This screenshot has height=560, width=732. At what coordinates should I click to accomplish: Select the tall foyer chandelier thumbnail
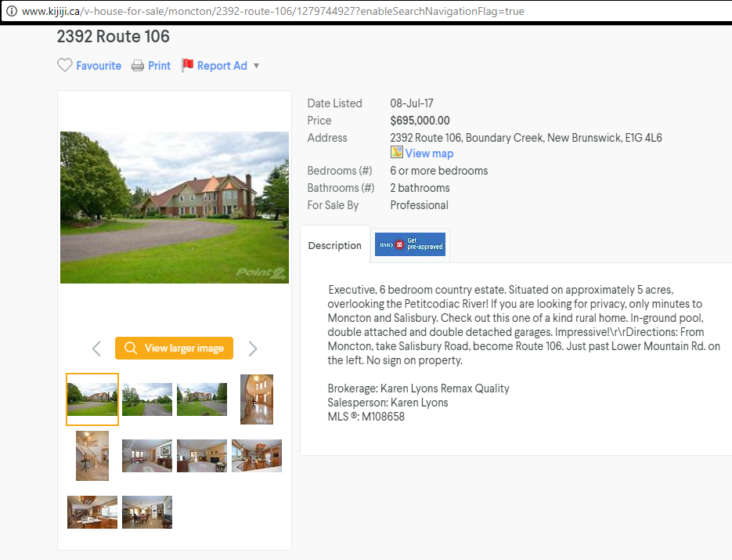(x=257, y=399)
